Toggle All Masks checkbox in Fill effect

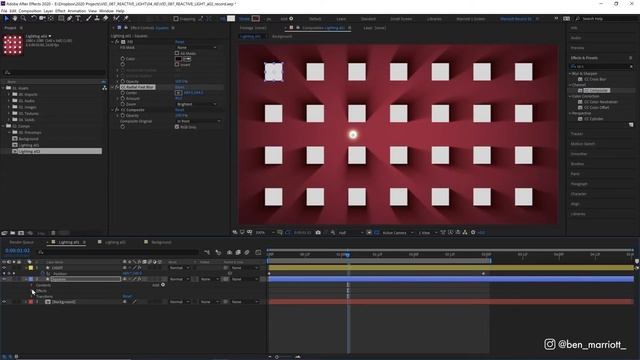click(x=177, y=53)
